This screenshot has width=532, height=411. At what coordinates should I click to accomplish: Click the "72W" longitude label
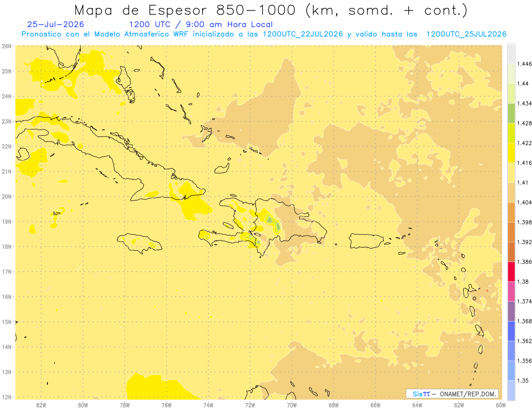[250, 405]
